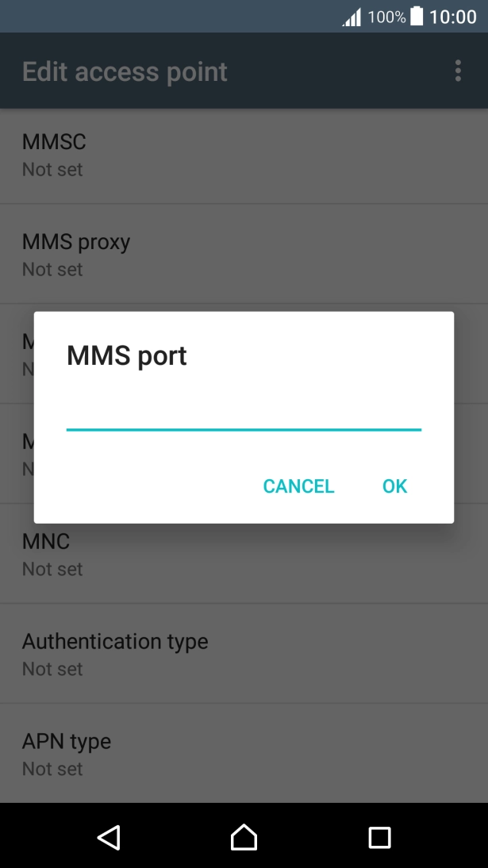Tap the battery icon in status bar

pyautogui.click(x=417, y=16)
